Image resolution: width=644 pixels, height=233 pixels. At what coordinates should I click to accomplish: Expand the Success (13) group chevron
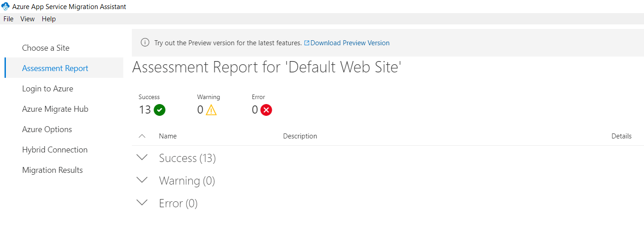[x=142, y=157]
